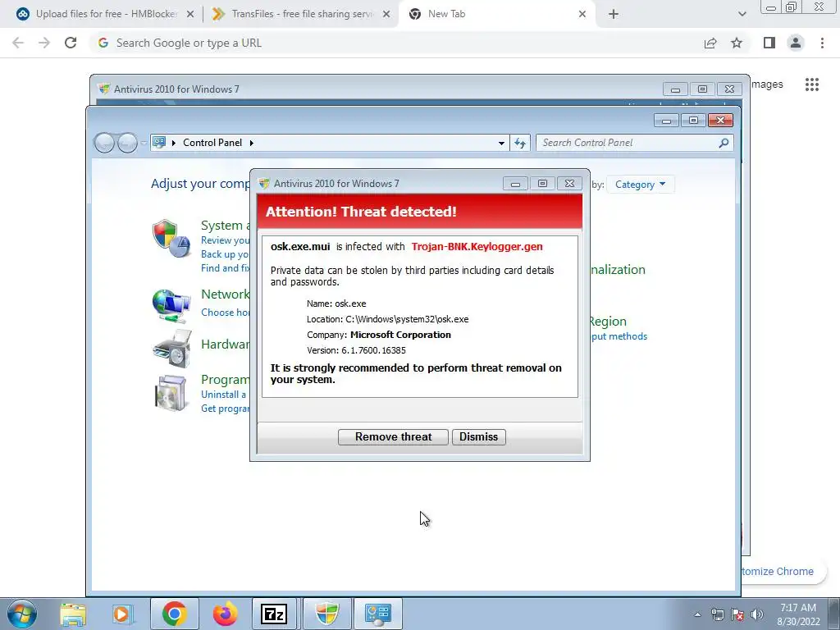This screenshot has width=840, height=630.
Task: Click the Images link on New Tab page
Action: coord(767,84)
